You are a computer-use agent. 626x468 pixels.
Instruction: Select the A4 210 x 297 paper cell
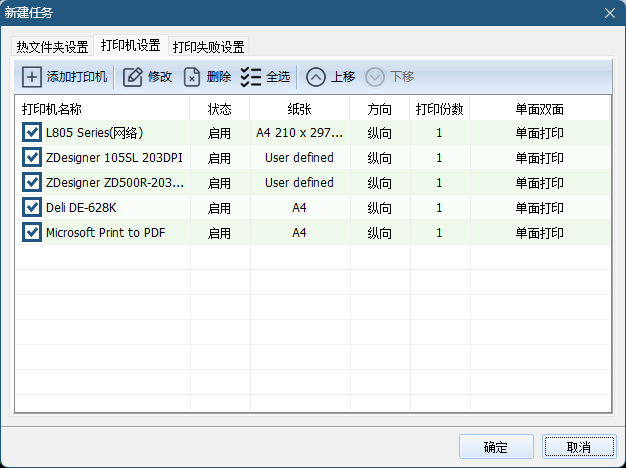coord(299,133)
